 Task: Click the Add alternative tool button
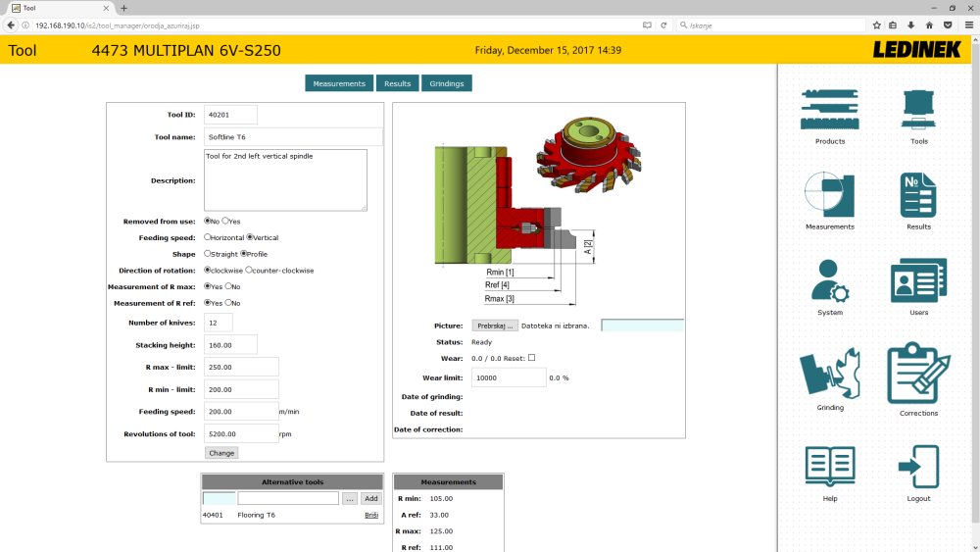click(x=371, y=498)
